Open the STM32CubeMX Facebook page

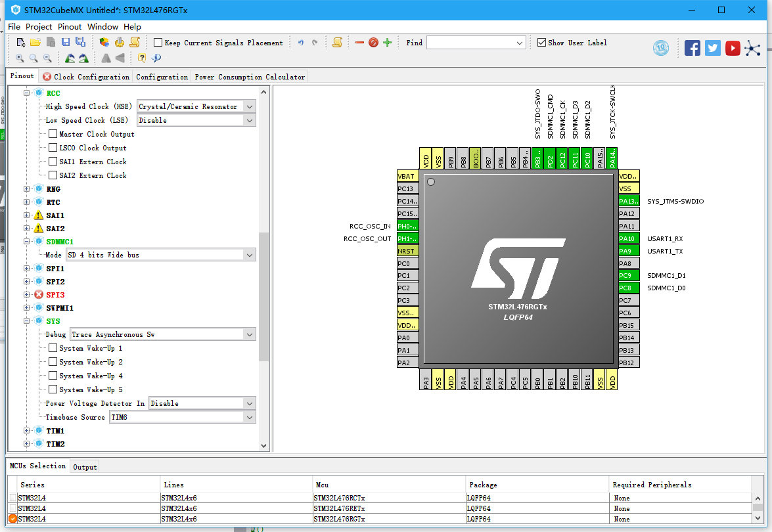pyautogui.click(x=692, y=47)
